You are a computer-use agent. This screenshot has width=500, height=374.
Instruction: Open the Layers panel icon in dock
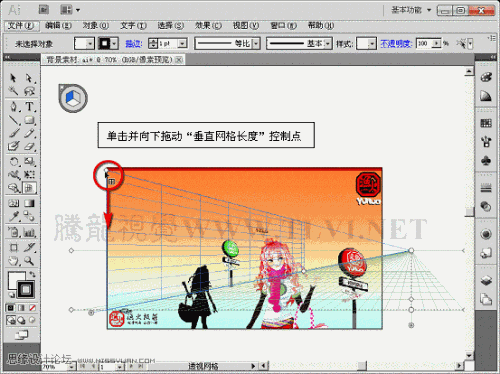pyautogui.click(x=486, y=280)
